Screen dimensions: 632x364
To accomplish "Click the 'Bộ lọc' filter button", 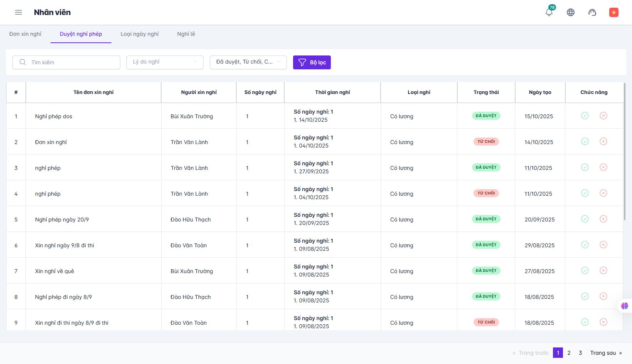I will (312, 62).
